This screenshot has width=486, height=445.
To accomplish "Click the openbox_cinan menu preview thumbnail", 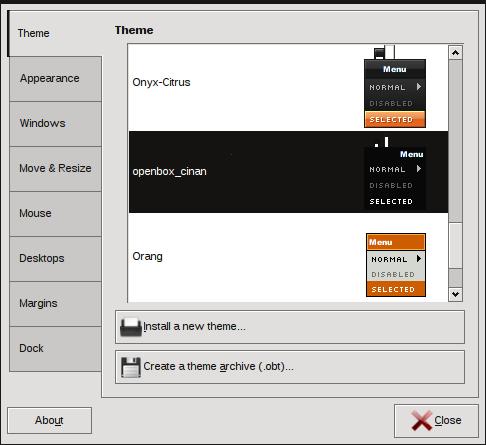I will click(395, 173).
